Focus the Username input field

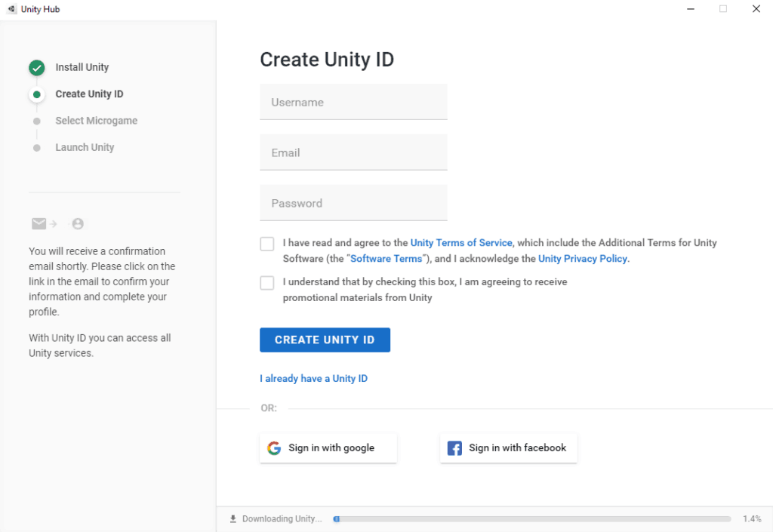(x=353, y=103)
